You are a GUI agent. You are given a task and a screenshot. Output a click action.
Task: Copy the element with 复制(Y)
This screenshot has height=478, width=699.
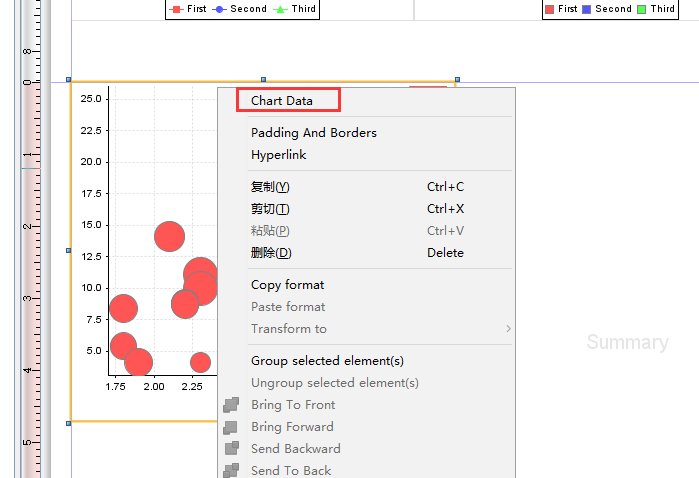(x=270, y=187)
